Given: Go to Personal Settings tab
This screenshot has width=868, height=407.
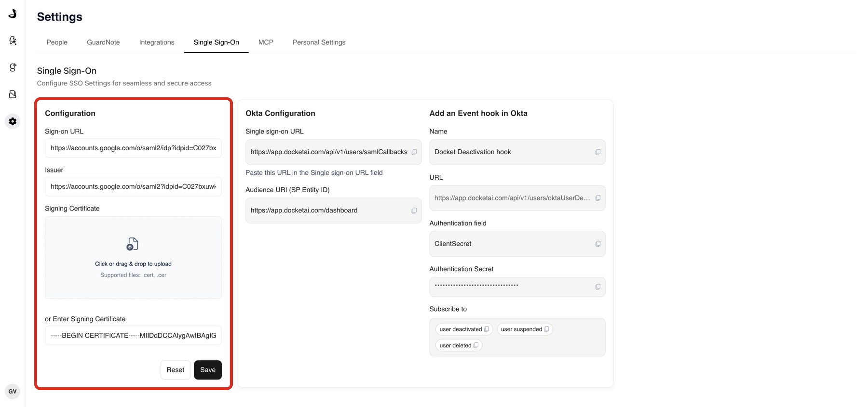Looking at the screenshot, I should point(319,42).
